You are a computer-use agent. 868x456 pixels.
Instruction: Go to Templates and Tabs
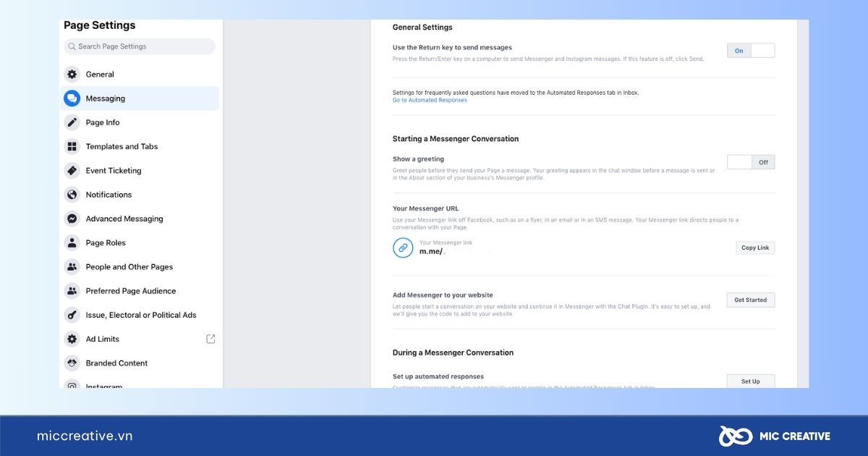click(x=140, y=146)
